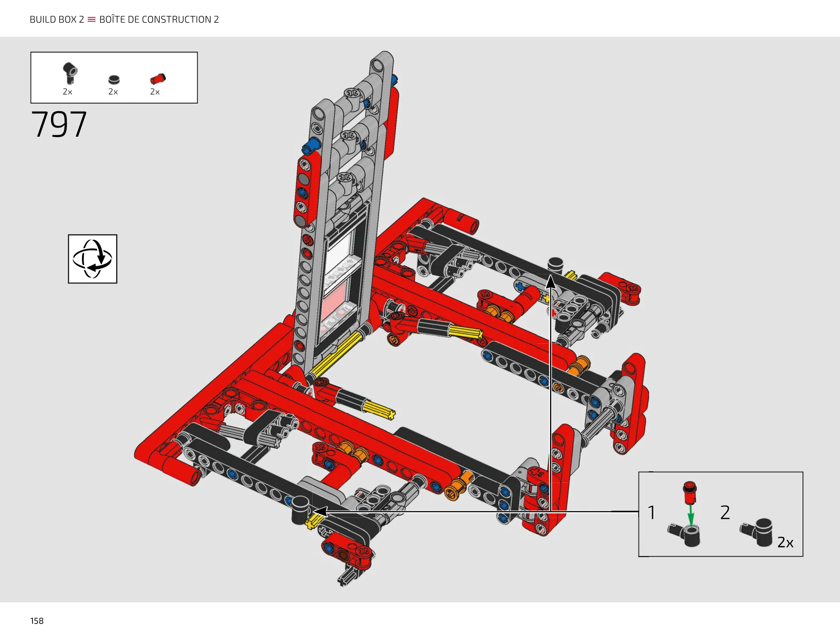Screen dimensions: 840x639
Task: Click the 2x under the red pin
Action: [155, 92]
